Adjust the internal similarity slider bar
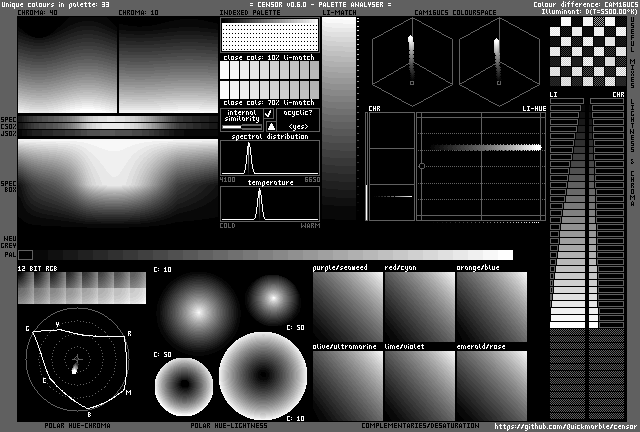The height and width of the screenshot is (432, 640). tap(240, 126)
